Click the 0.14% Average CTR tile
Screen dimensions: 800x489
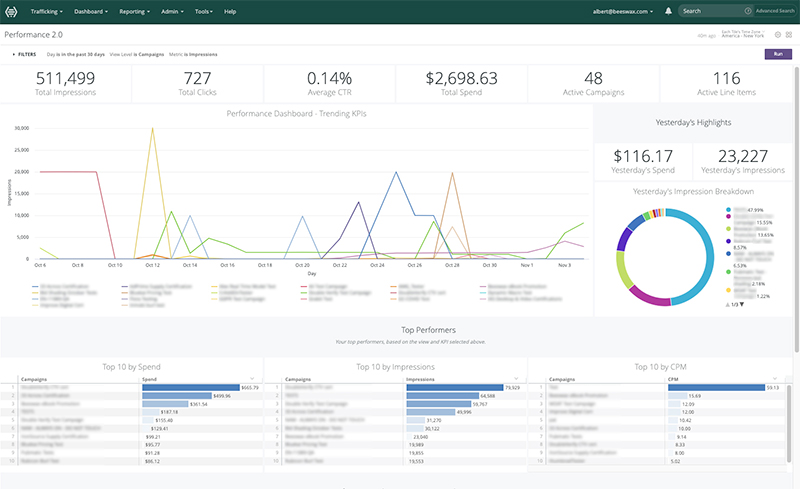pos(330,84)
